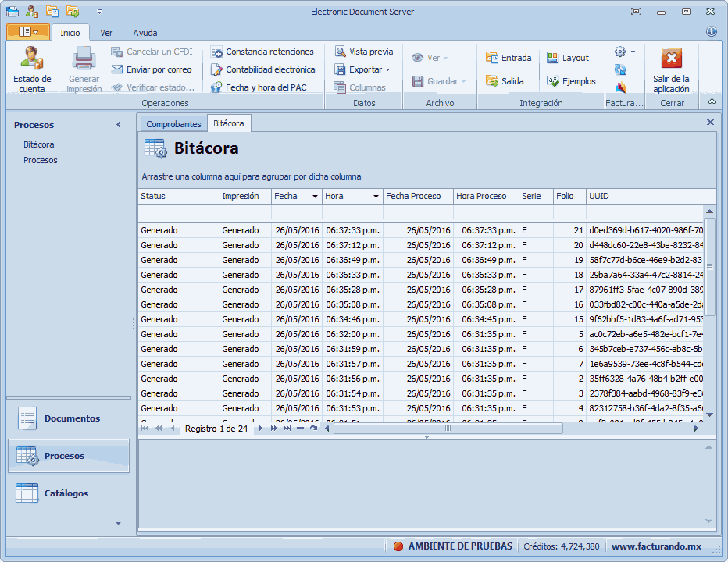Click the Procesos tree item under Bitácora

coord(41,160)
